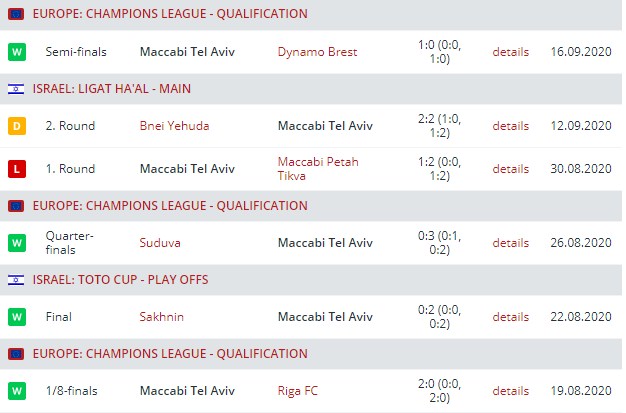
Task: Open details for the Dynamo Brest match
Action: coord(510,51)
